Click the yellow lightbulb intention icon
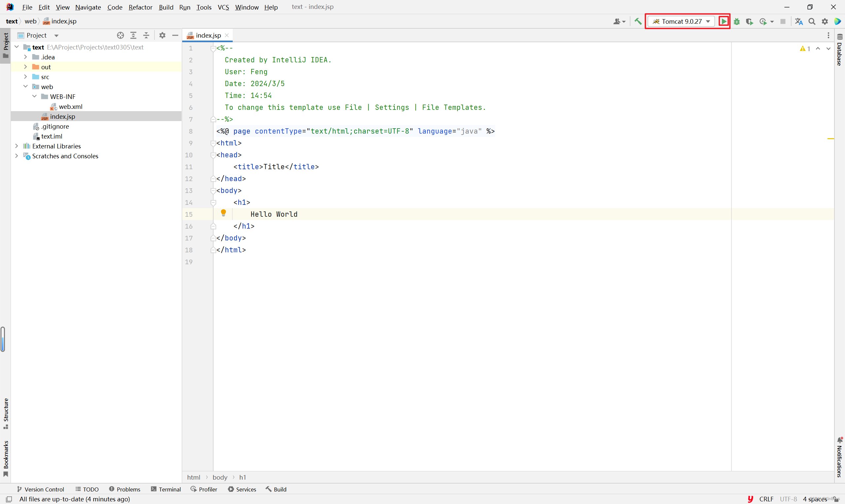Image resolution: width=845 pixels, height=504 pixels. 223,213
